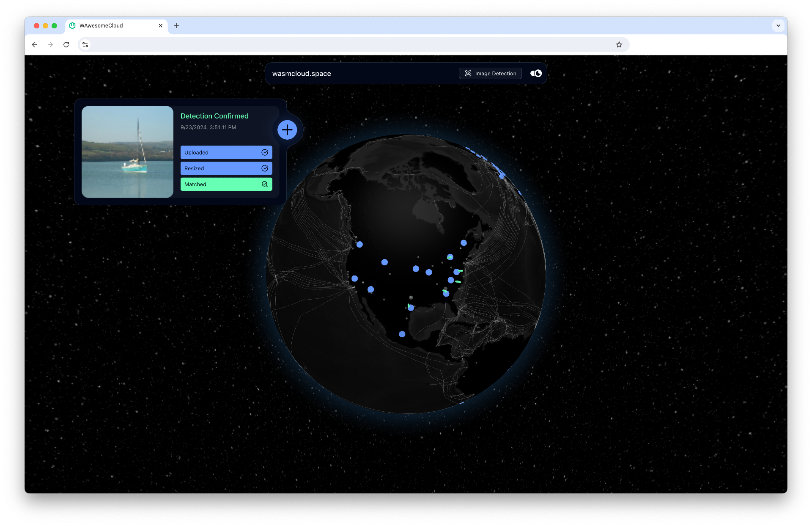Click the Image Detection icon button
Screen dimensions: 812x526
click(468, 74)
